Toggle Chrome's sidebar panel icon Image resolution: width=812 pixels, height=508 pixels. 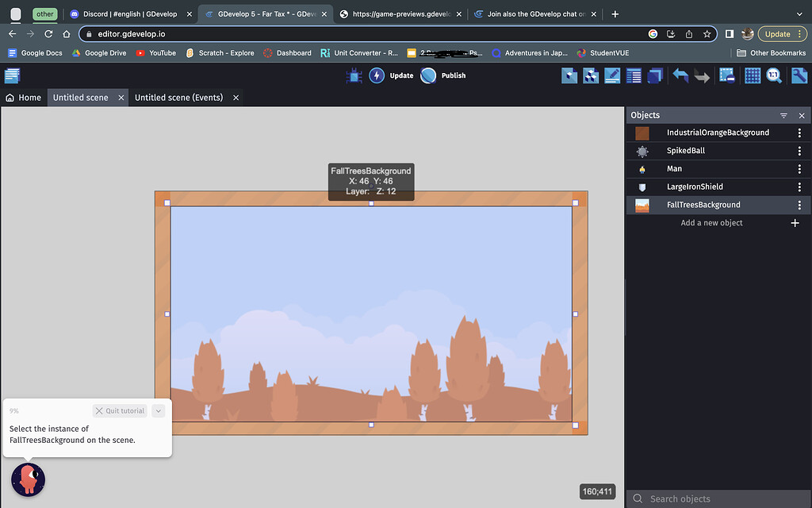pos(729,33)
